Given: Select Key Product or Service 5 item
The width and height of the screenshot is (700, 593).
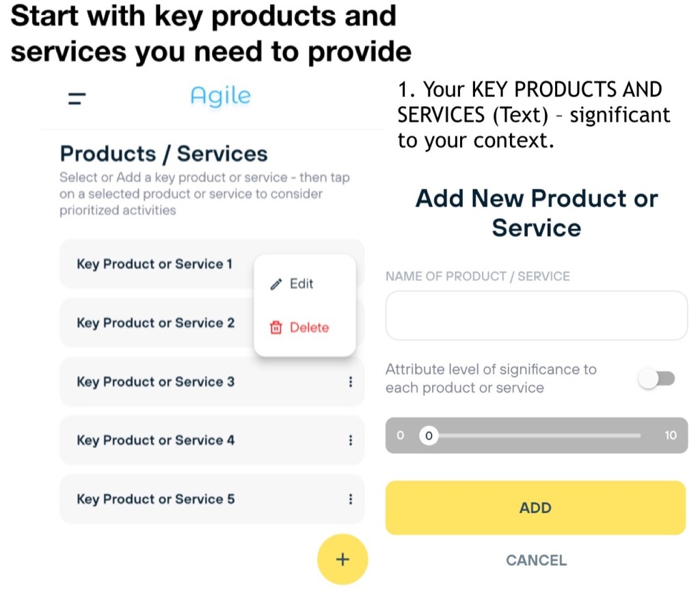Looking at the screenshot, I should 156,499.
